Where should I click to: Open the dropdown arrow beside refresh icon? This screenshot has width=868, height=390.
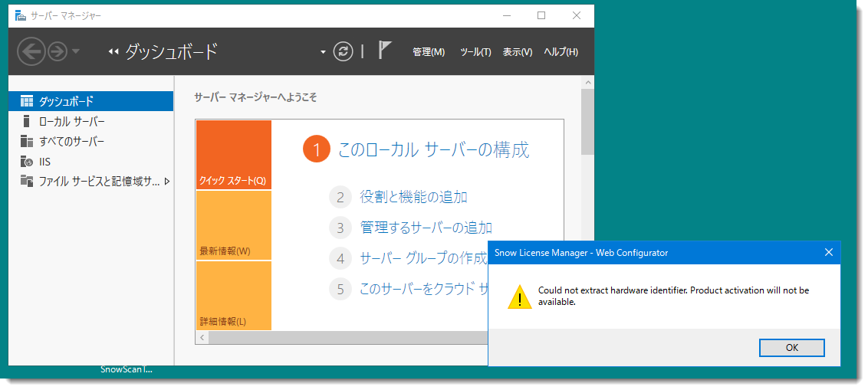coord(324,52)
